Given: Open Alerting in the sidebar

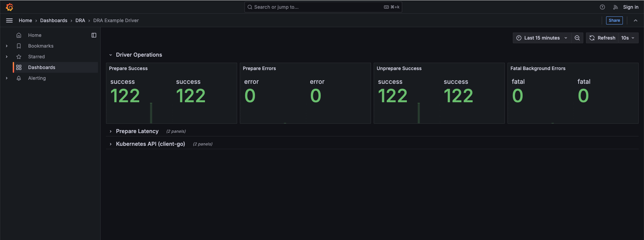Looking at the screenshot, I should pos(37,78).
